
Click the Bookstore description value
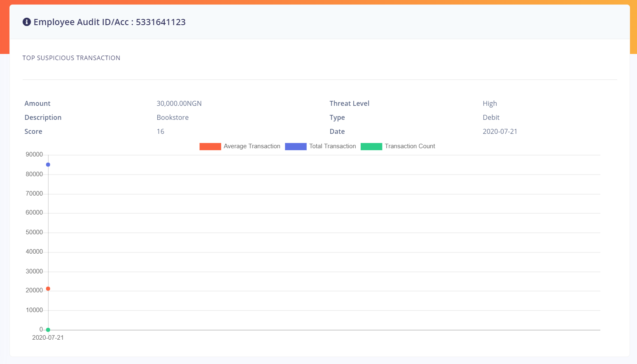(173, 117)
